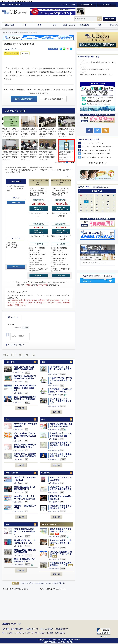Save article with the Pocket share icon
The height and width of the screenshot is (644, 118).
tap(68, 49)
